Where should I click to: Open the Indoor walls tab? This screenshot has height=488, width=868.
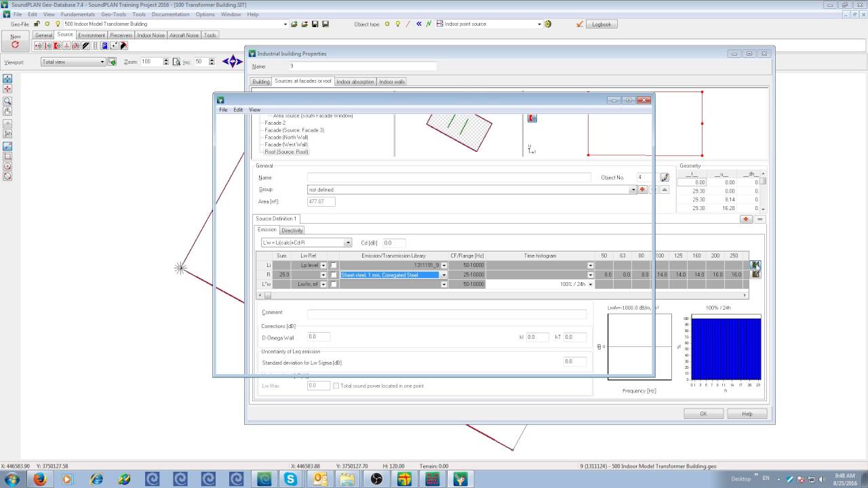392,81
